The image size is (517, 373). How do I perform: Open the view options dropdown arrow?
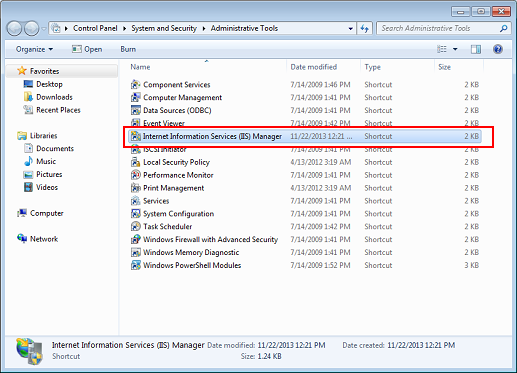[x=455, y=49]
